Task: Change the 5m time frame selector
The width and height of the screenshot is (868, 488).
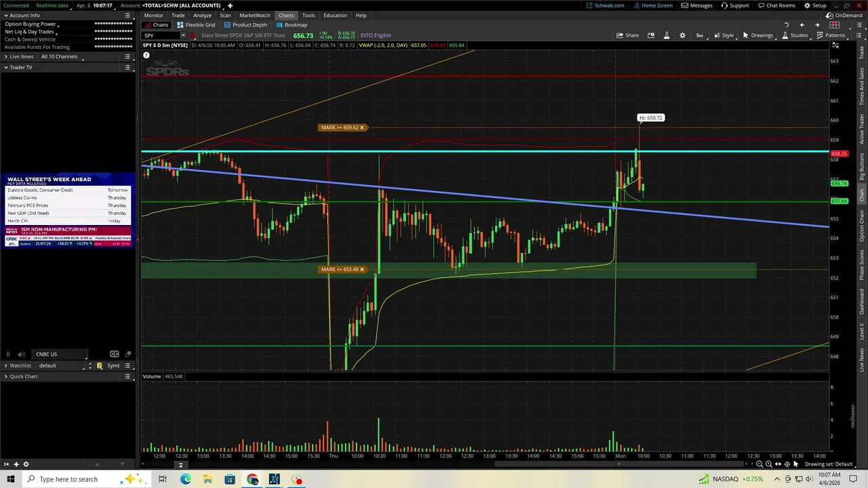Action: pyautogui.click(x=700, y=35)
